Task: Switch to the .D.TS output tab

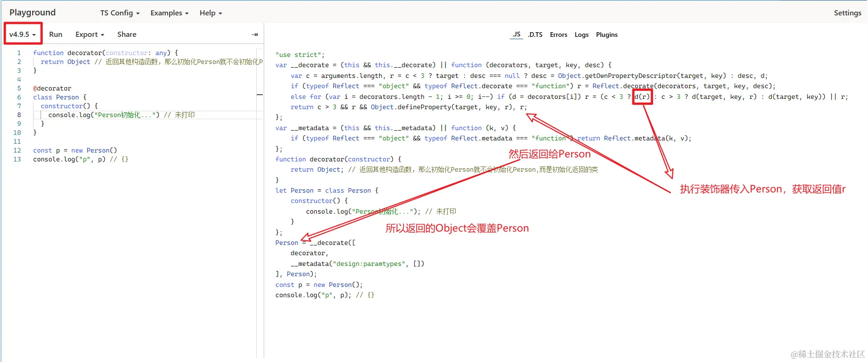Action: click(535, 35)
